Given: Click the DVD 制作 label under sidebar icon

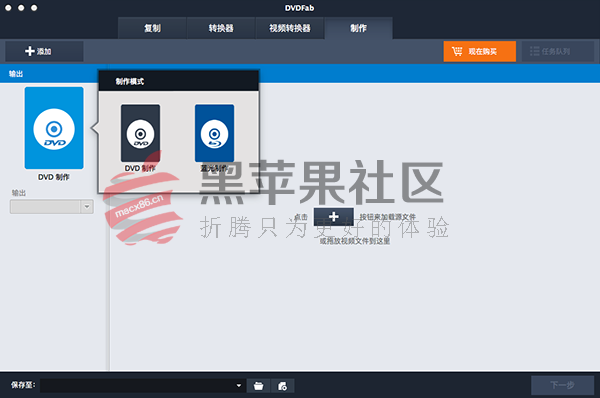Looking at the screenshot, I should (x=54, y=177).
